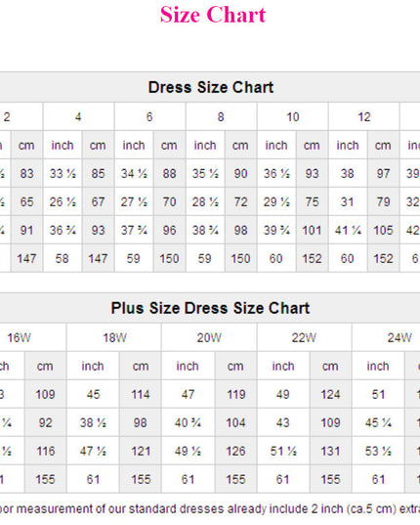
Task: Click the '40 ¾' inch cell under 20W
Action: pyautogui.click(x=188, y=422)
